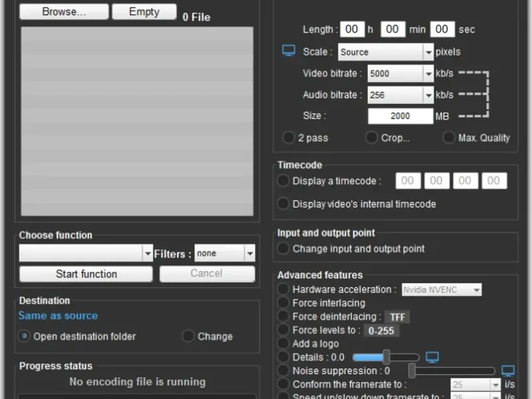Click the empty file list area
532x399 pixels.
coord(137,122)
